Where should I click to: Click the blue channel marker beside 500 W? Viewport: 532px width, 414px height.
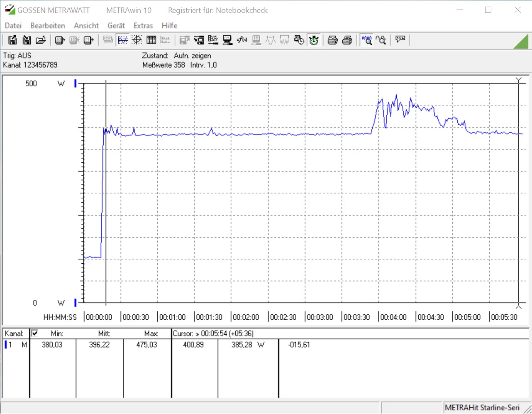(76, 83)
